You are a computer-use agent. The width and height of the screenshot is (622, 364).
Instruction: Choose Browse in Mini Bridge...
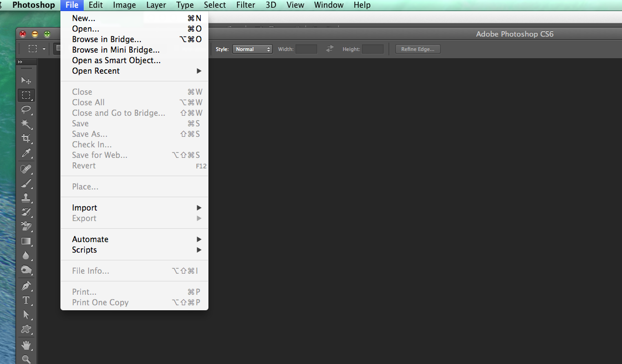tap(134, 50)
